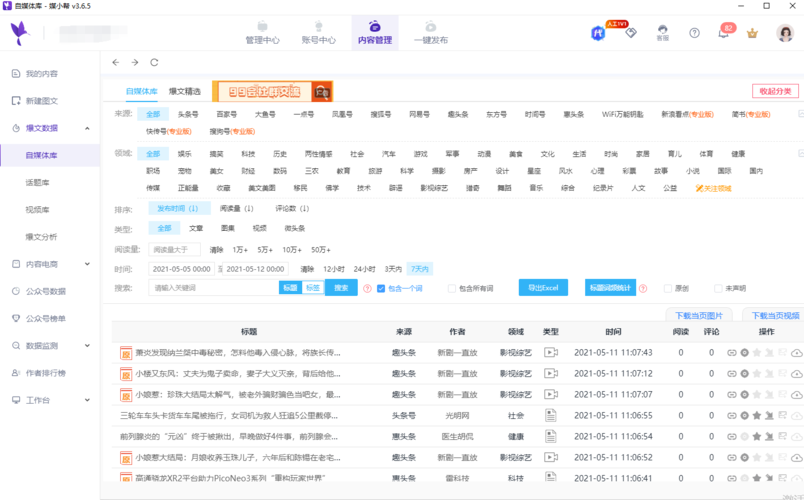Open 账号中心 in the top navigation
804x500 pixels.
318,33
